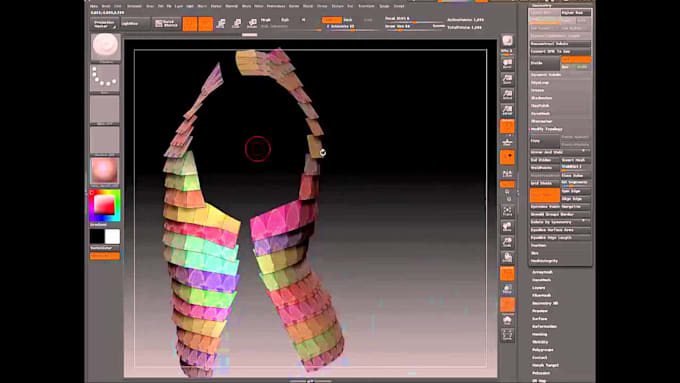Toggle the Floor grid button
This screenshot has width=680, height=383.
[x=507, y=142]
